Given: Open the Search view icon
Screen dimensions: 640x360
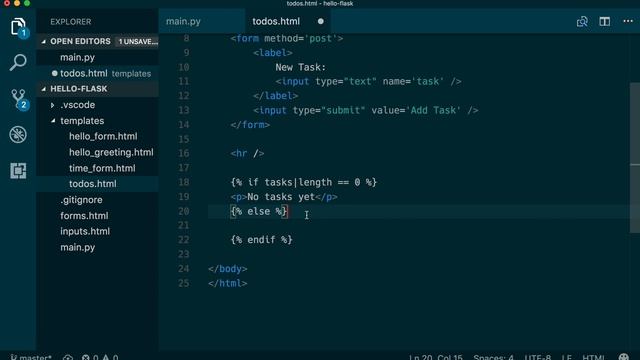Looking at the screenshot, I should [18, 62].
